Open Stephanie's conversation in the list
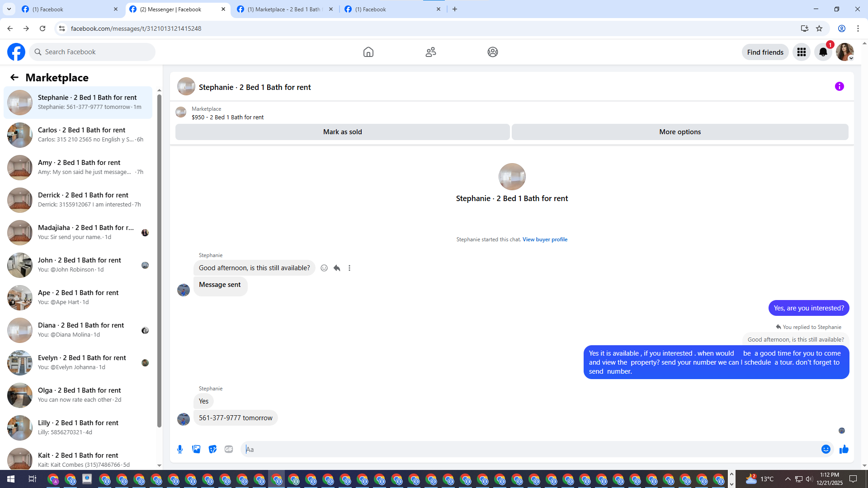Viewport: 868px width, 488px height. [x=78, y=103]
